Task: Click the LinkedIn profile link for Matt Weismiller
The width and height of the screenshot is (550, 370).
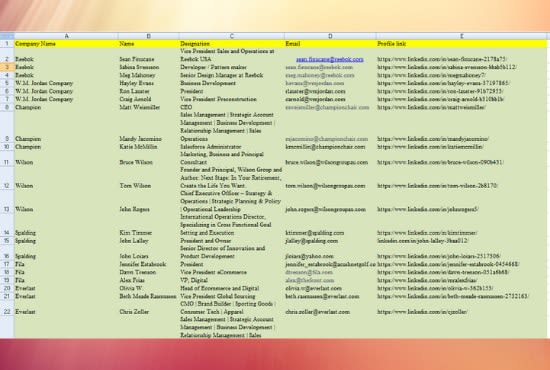Action: (x=431, y=107)
